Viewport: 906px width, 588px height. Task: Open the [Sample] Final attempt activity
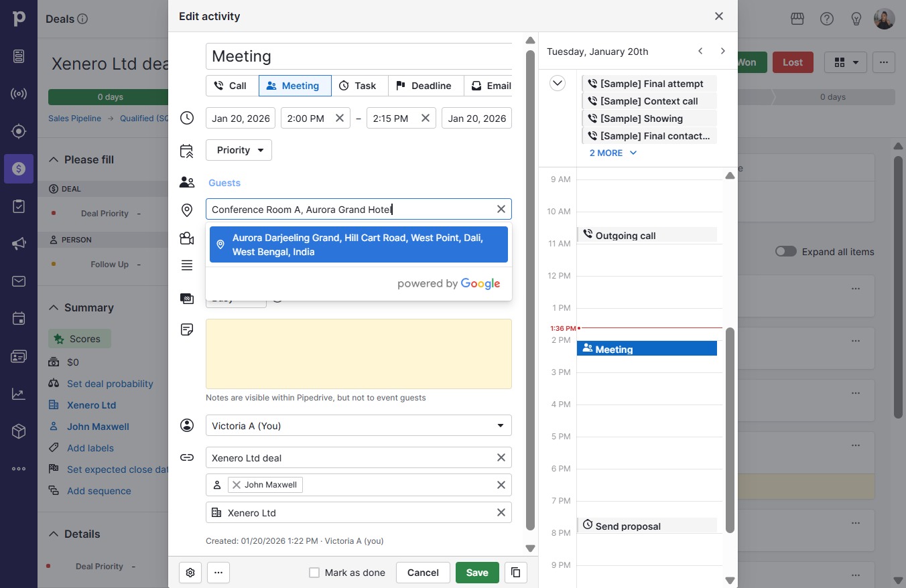pos(649,84)
